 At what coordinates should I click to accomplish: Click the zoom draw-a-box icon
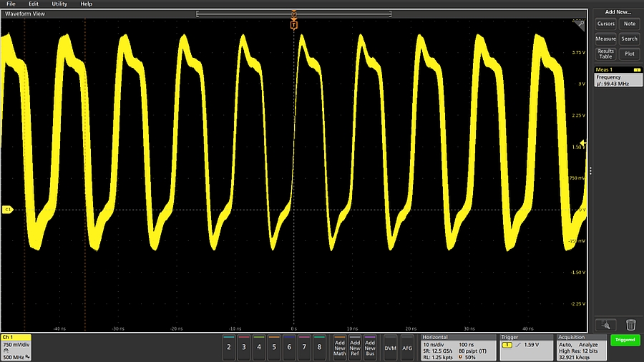pyautogui.click(x=605, y=325)
